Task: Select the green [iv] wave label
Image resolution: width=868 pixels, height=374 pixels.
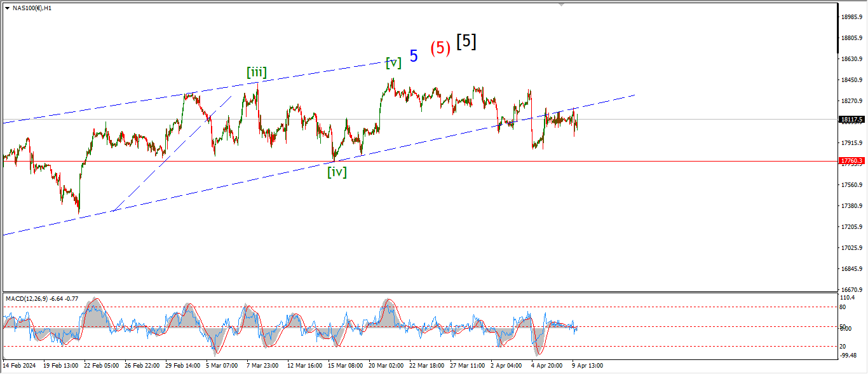Action: [337, 172]
